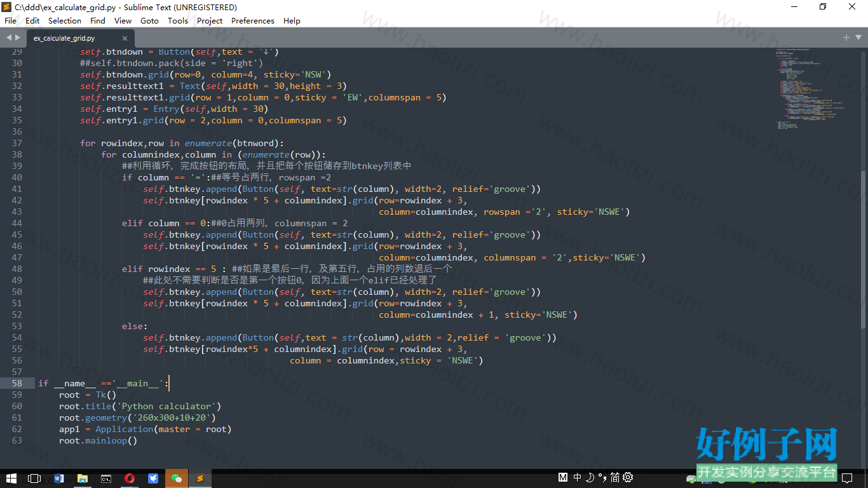Open Windows Start menu
Screen dimensions: 868x488
point(11,478)
